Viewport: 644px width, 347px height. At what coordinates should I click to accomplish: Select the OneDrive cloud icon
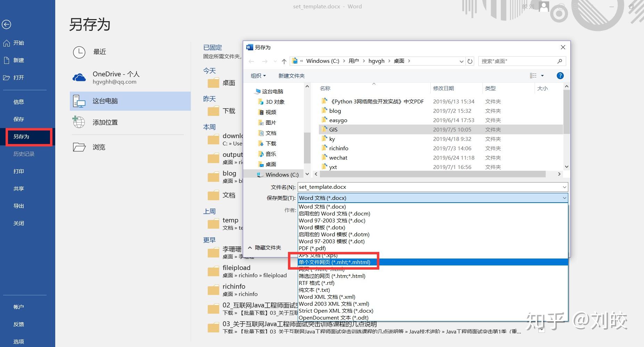(x=79, y=77)
